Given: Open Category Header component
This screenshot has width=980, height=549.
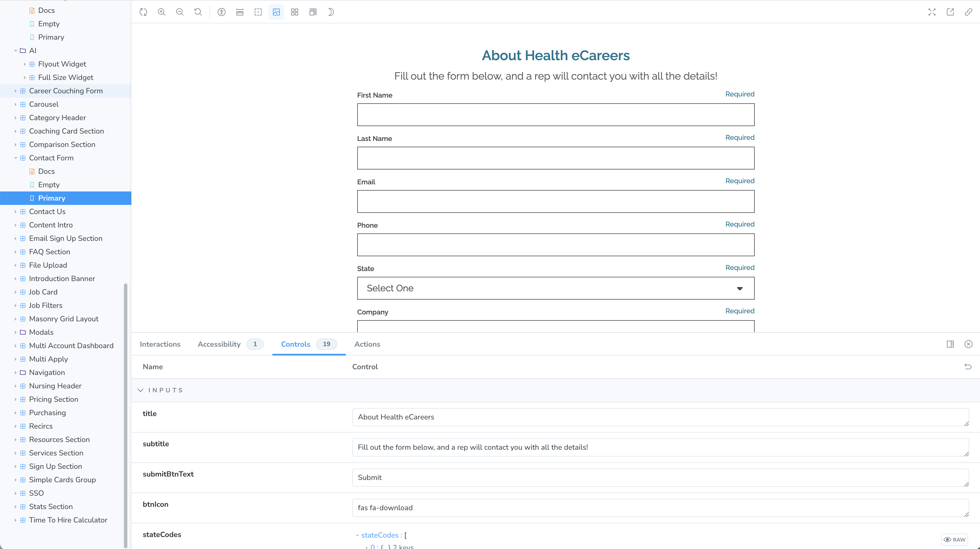Looking at the screenshot, I should (x=57, y=118).
